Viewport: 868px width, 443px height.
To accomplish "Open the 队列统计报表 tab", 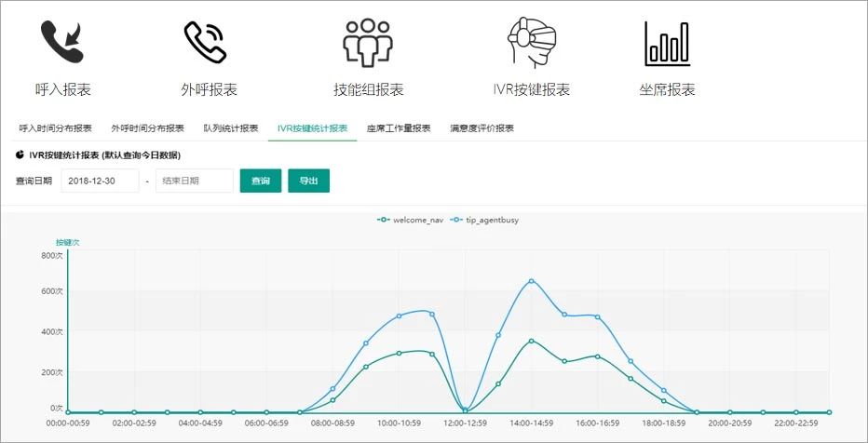I will [231, 128].
